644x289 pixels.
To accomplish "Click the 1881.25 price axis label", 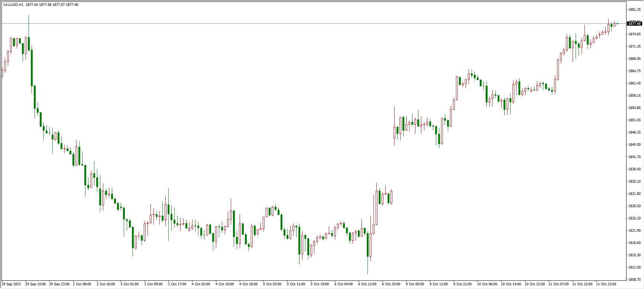I will pyautogui.click(x=634, y=10).
